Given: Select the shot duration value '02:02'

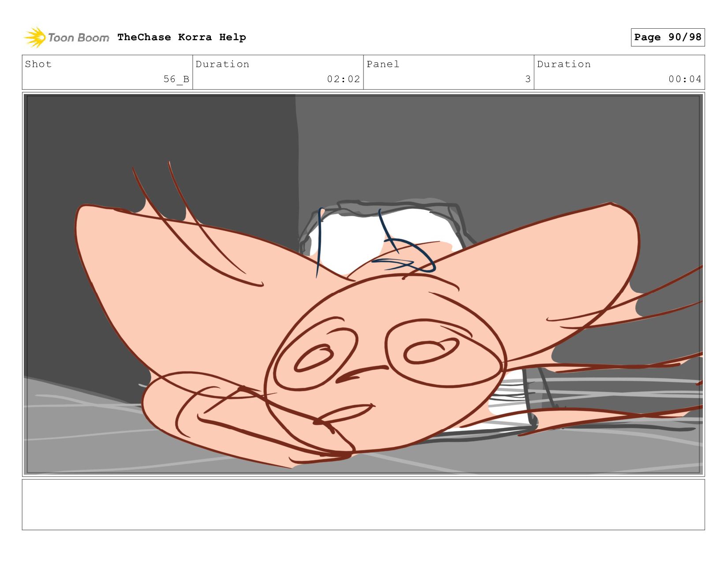Looking at the screenshot, I should click(x=344, y=79).
